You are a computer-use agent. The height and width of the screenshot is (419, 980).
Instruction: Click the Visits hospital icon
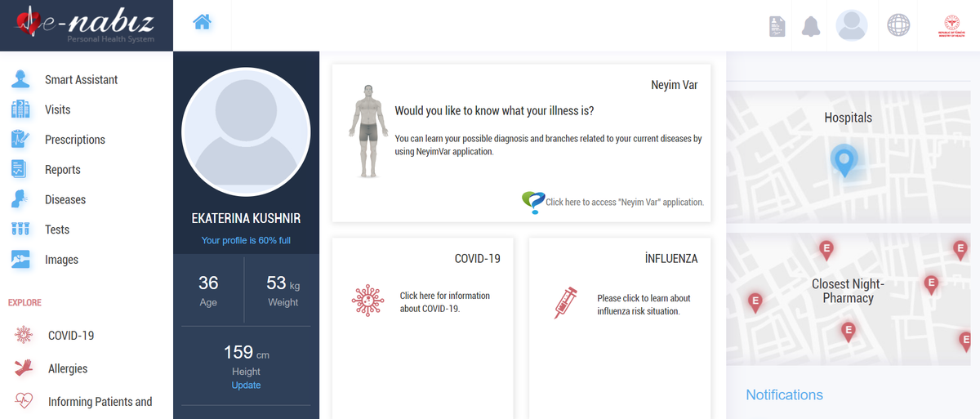[20, 109]
